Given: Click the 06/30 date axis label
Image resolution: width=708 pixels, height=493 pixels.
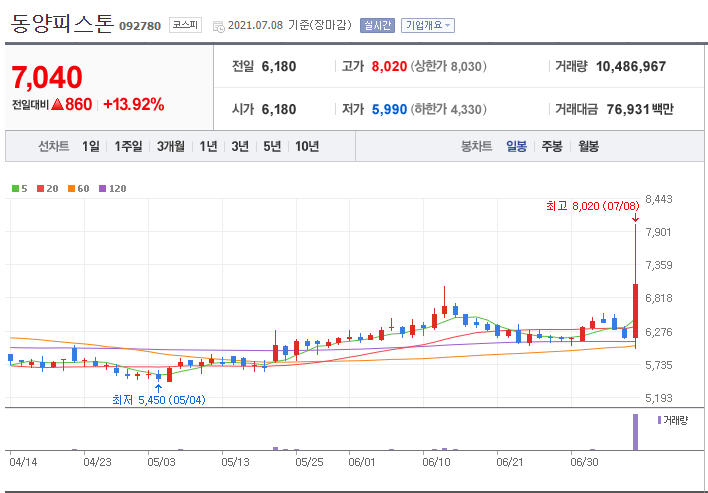Looking at the screenshot, I should coord(584,462).
